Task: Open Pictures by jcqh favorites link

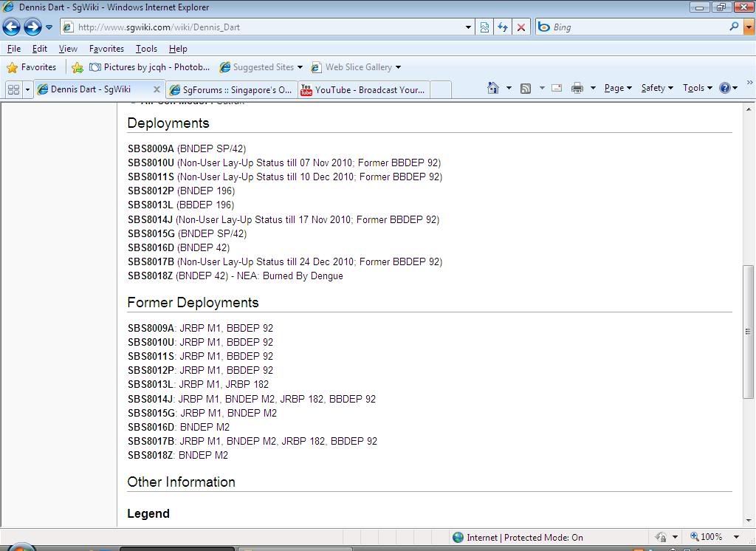Action: (149, 67)
